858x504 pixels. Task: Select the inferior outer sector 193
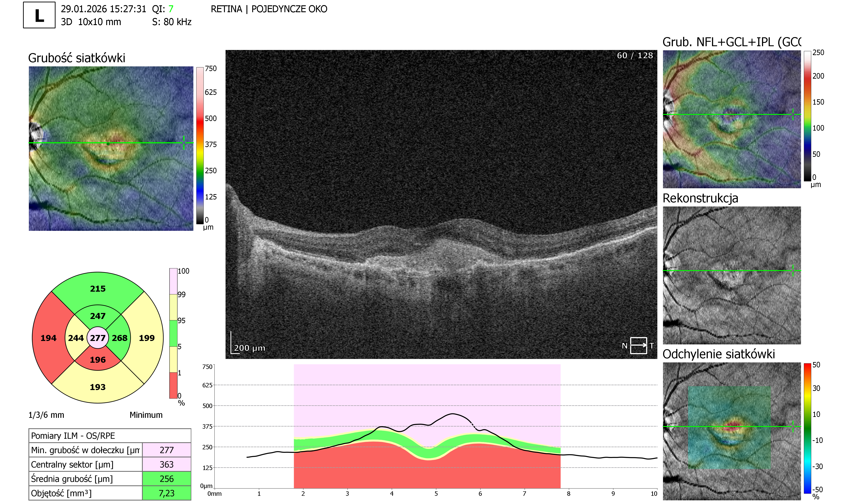coord(98,387)
